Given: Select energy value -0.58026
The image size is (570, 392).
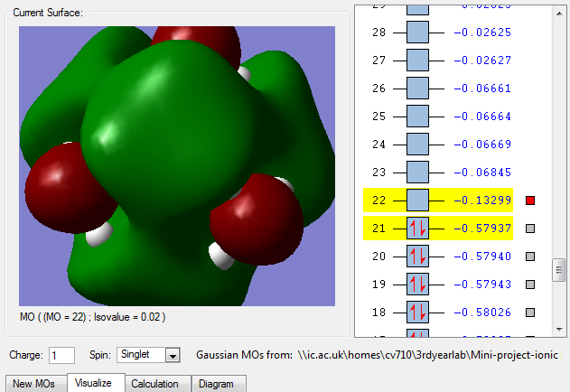Looking at the screenshot, I should pyautogui.click(x=482, y=313).
